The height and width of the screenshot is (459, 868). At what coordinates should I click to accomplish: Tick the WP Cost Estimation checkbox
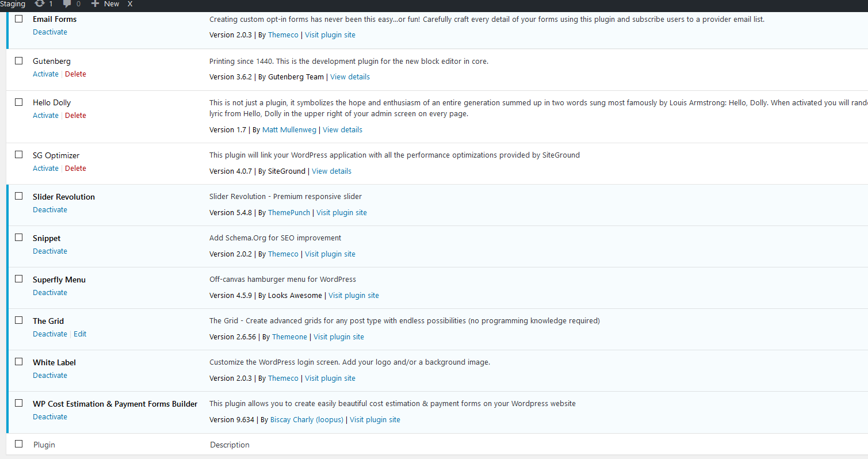click(19, 403)
